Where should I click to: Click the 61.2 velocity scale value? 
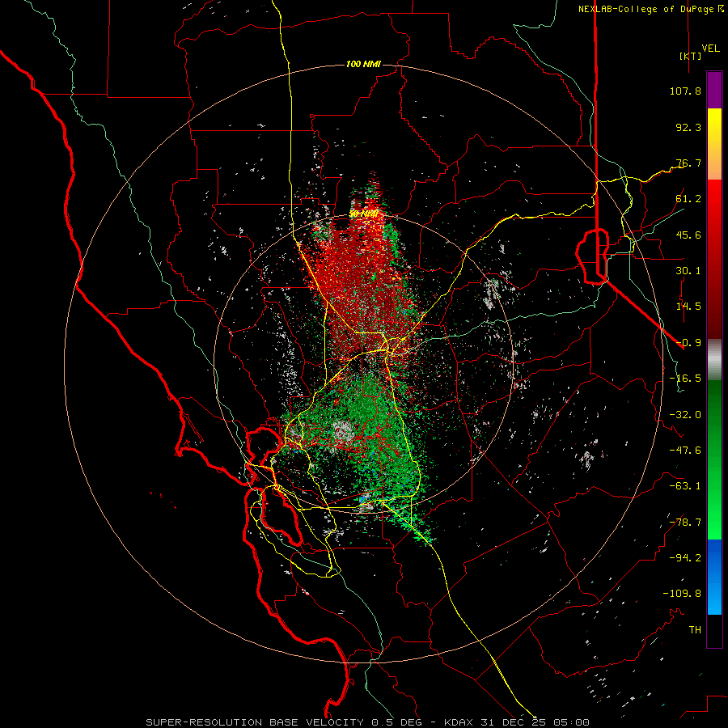click(688, 199)
